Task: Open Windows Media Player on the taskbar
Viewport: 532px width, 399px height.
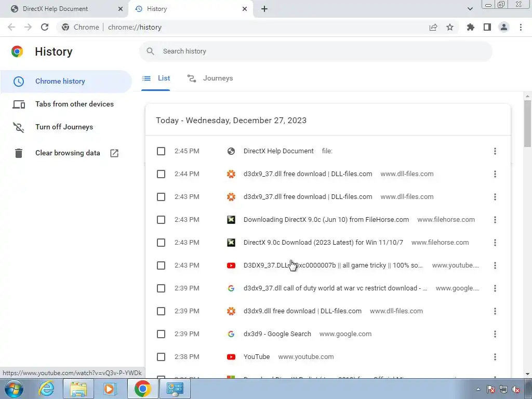Action: click(x=110, y=389)
